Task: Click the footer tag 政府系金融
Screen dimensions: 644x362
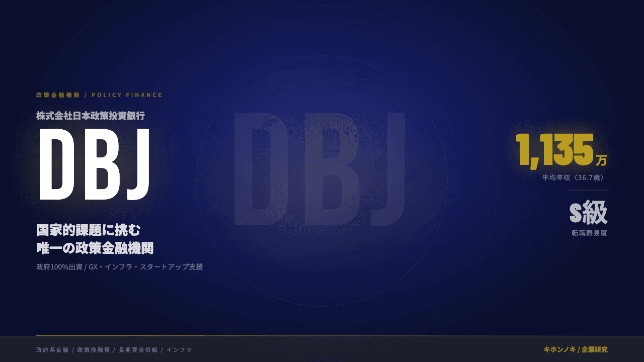Action: click(x=52, y=349)
